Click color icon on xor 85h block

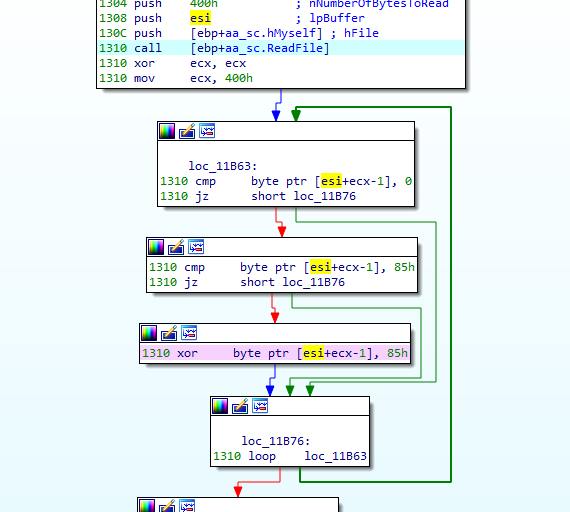pos(149,333)
